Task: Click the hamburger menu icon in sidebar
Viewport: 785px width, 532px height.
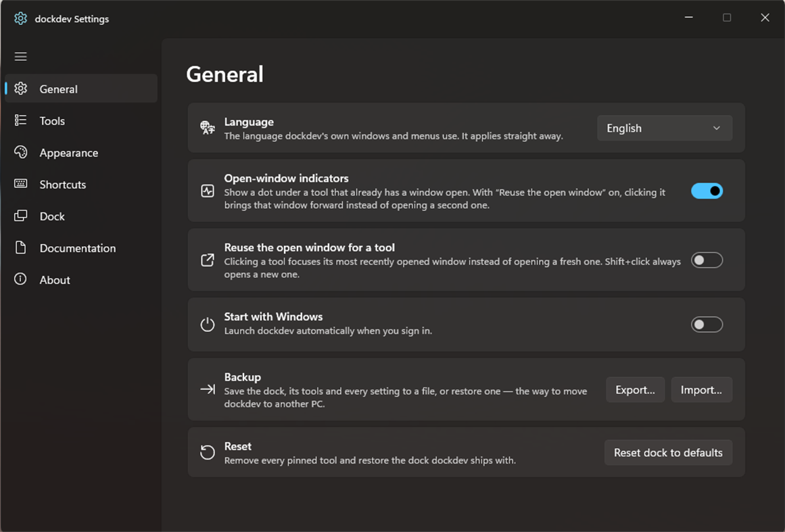Action: point(20,57)
